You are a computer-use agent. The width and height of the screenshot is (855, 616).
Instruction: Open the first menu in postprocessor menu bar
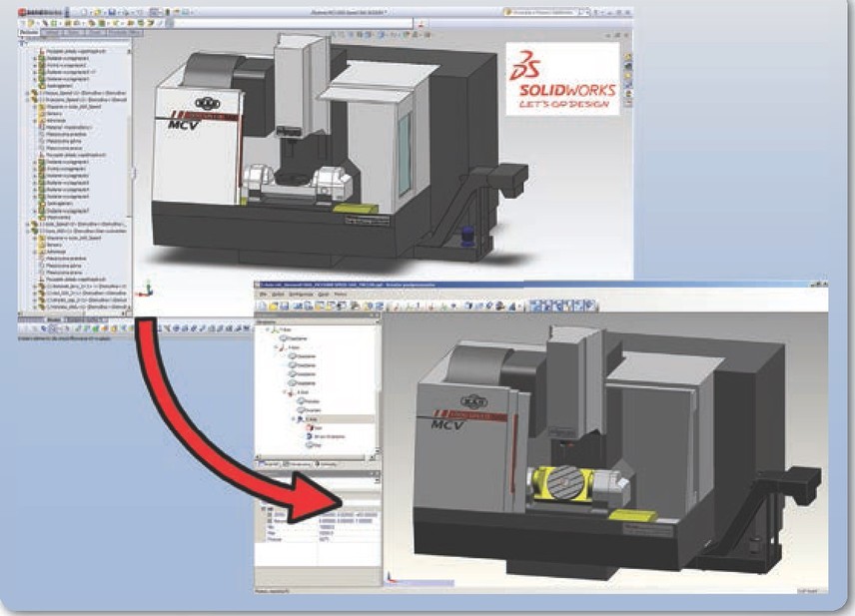(x=264, y=295)
